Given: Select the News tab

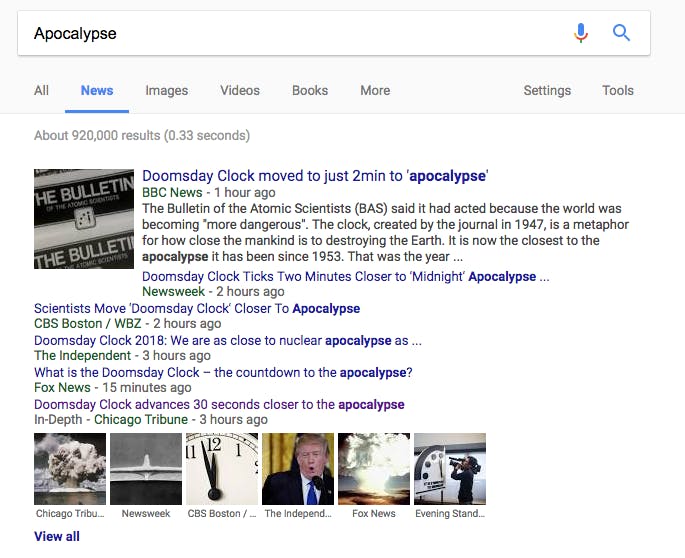Looking at the screenshot, I should (97, 90).
